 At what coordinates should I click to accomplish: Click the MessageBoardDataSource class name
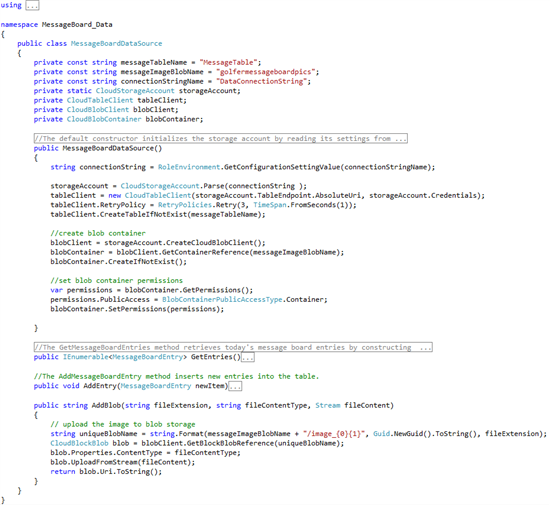pyautogui.click(x=116, y=43)
